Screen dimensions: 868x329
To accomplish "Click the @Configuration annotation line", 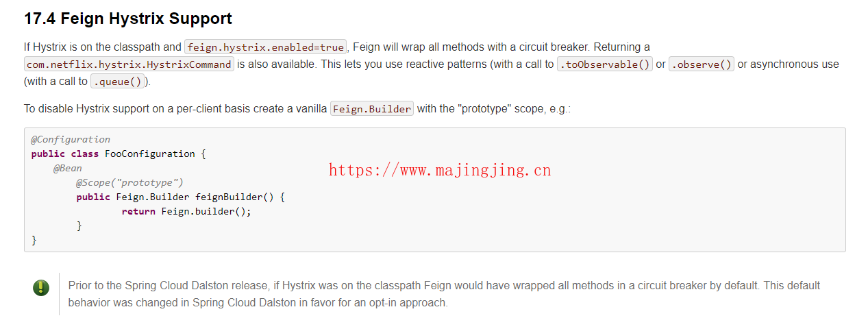I will point(71,139).
